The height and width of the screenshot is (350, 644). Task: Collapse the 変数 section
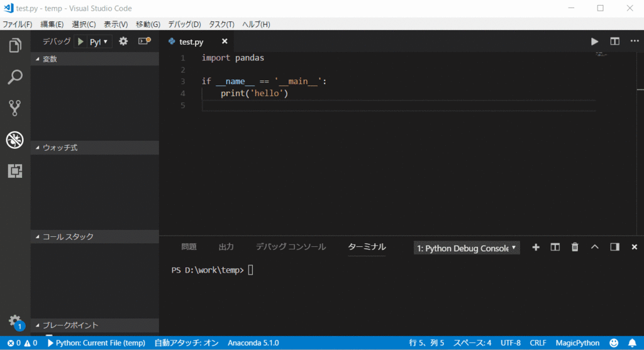click(x=94, y=59)
